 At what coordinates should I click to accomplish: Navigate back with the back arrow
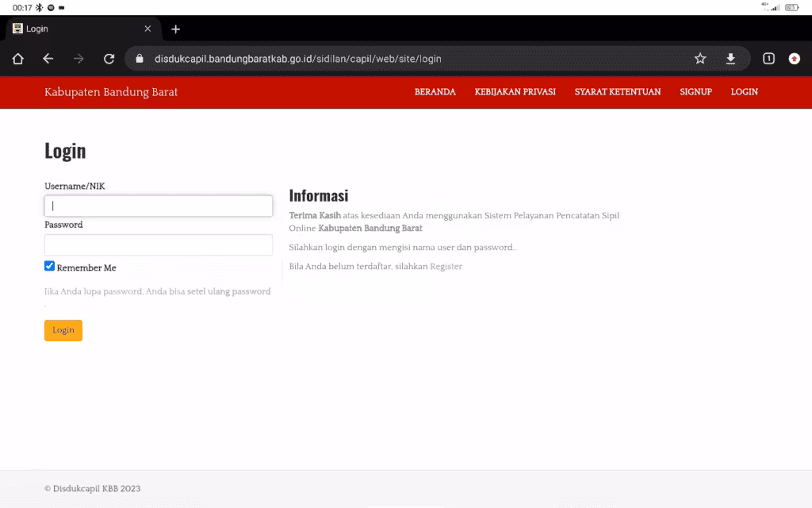point(48,59)
